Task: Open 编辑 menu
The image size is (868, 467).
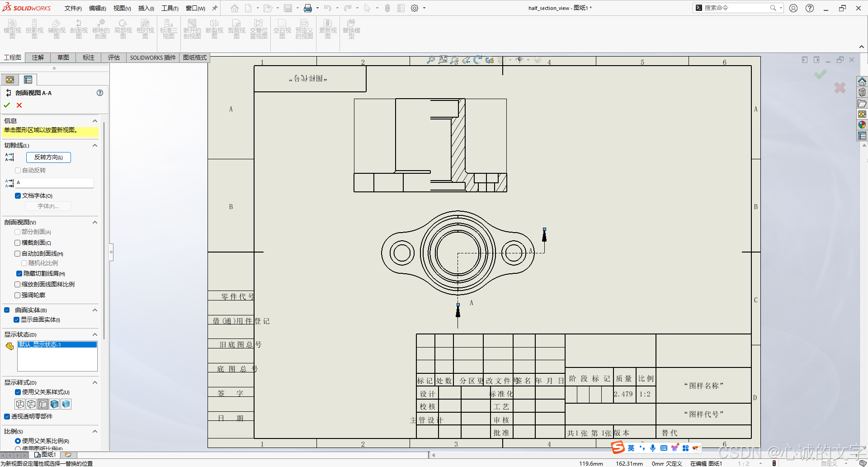Action: pyautogui.click(x=98, y=8)
